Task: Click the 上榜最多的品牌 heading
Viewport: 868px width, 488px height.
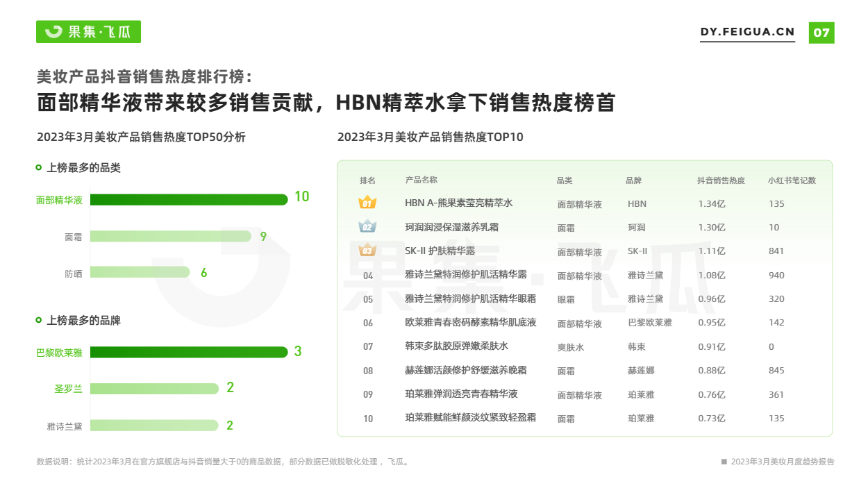Action: tap(83, 320)
